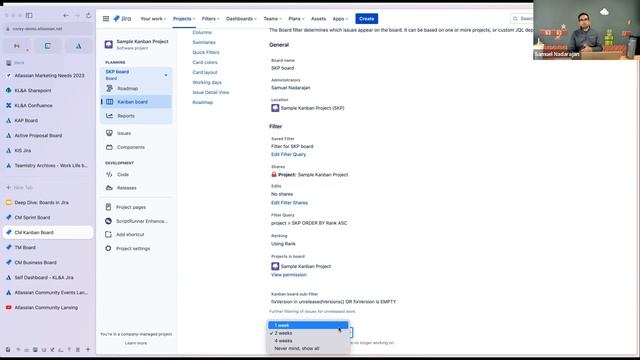Click the View permission link

(x=289, y=275)
